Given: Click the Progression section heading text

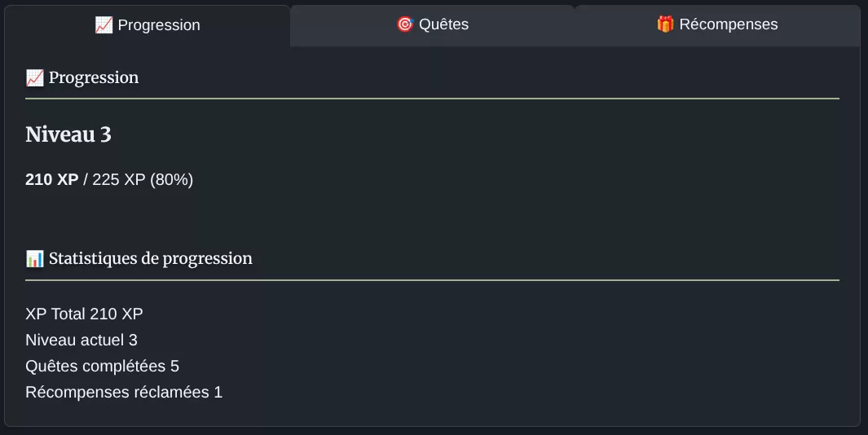Looking at the screenshot, I should (x=94, y=78).
